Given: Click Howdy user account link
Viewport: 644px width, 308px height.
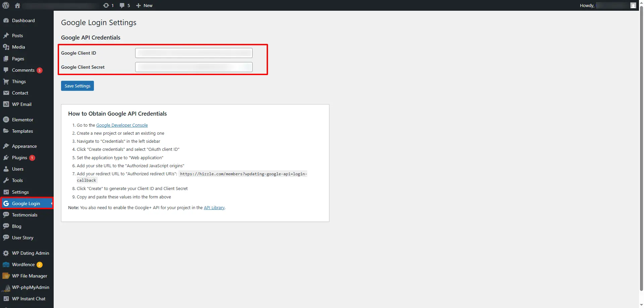Looking at the screenshot, I should coord(608,5).
